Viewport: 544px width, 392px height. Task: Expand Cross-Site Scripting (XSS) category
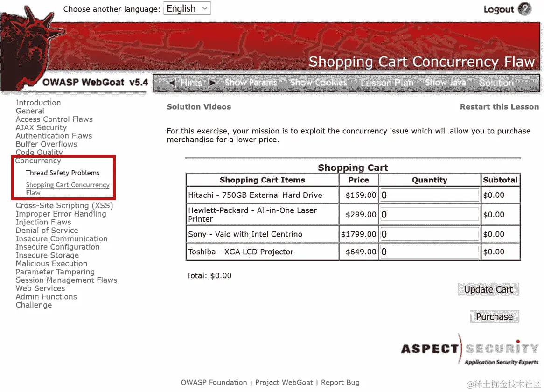click(x=64, y=206)
